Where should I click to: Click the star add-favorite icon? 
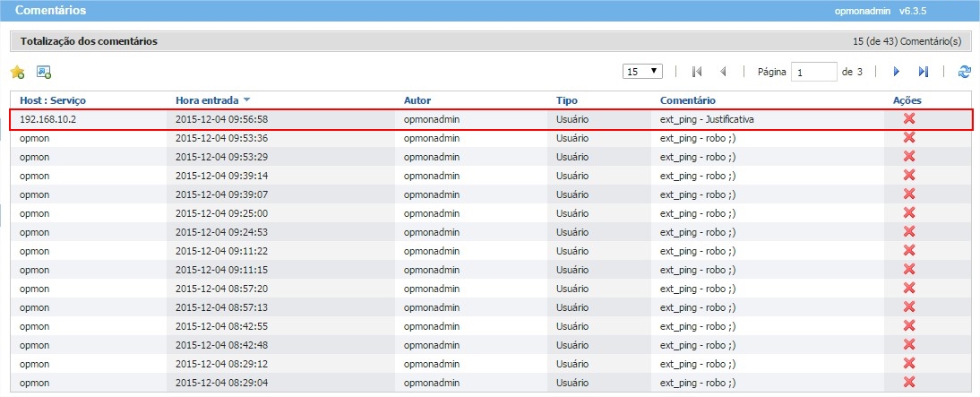point(17,72)
